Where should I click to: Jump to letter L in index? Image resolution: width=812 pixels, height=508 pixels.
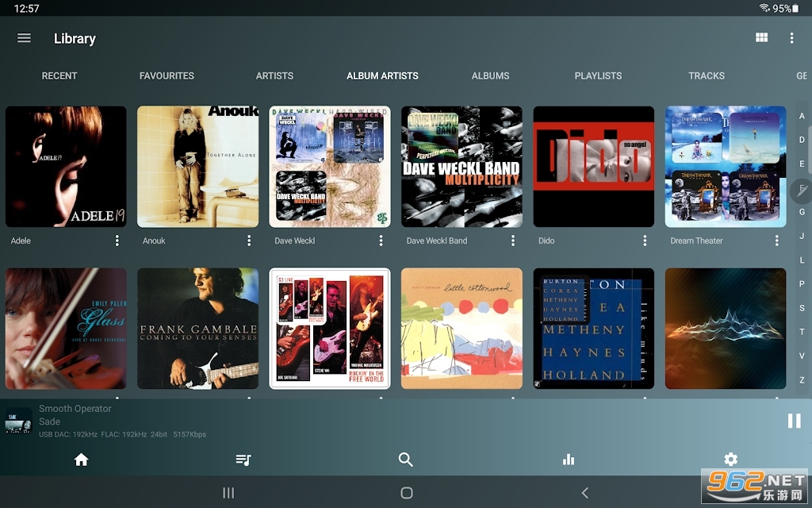802,260
